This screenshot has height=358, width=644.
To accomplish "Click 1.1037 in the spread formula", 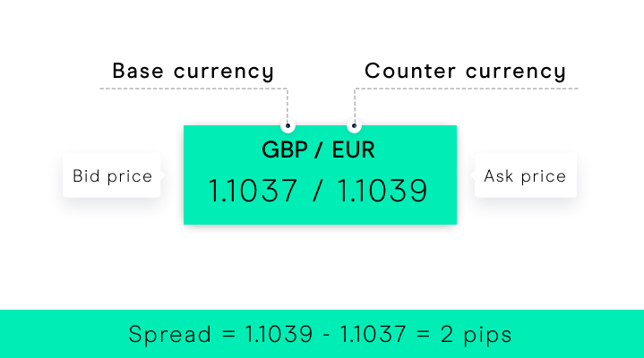I will point(373,334).
